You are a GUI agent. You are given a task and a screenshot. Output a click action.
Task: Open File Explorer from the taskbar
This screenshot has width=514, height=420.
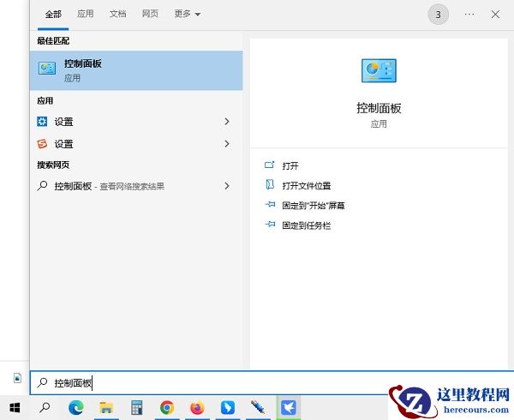(106, 407)
